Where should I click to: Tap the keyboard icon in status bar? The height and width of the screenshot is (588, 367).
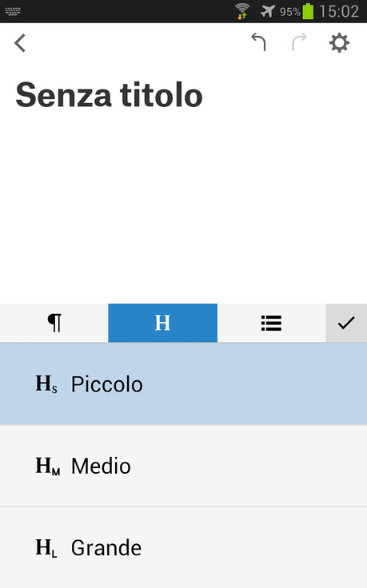(13, 12)
